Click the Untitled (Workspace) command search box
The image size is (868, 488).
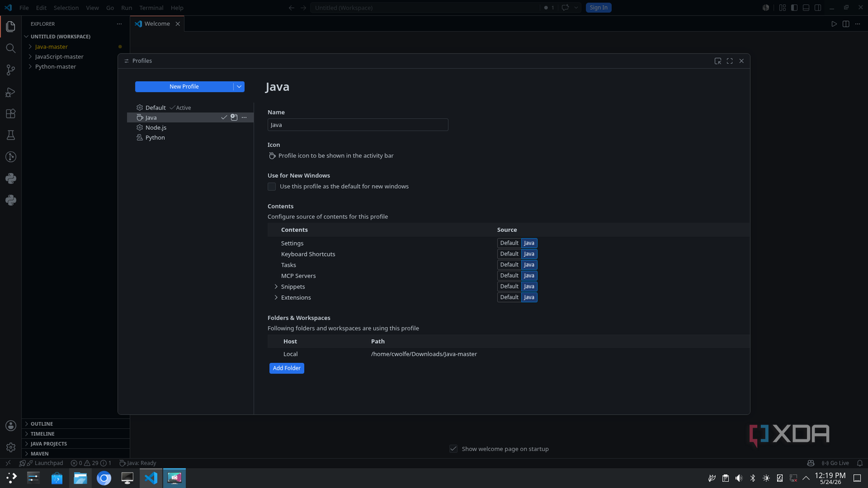(425, 7)
